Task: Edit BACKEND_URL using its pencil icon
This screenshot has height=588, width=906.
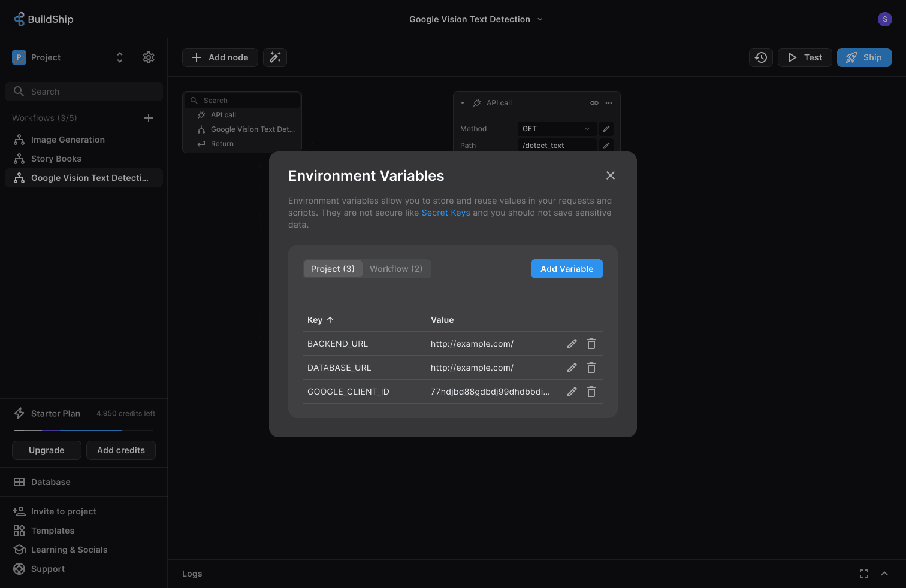Action: [572, 344]
